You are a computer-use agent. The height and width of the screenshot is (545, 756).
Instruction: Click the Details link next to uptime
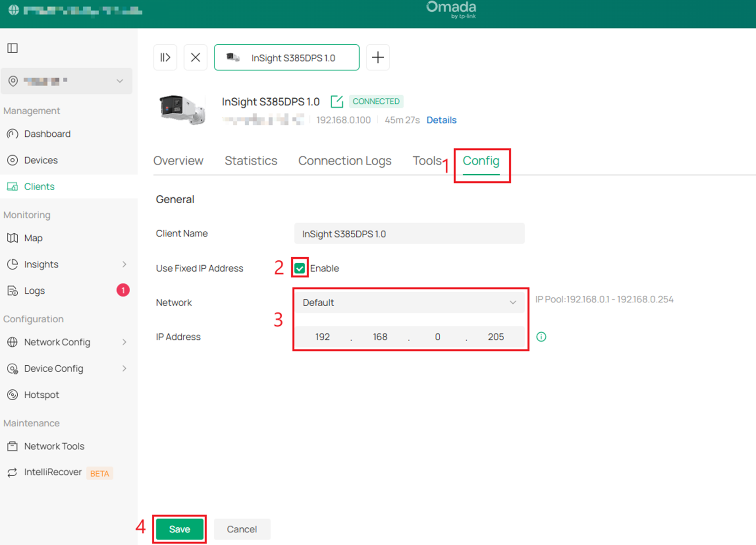441,120
